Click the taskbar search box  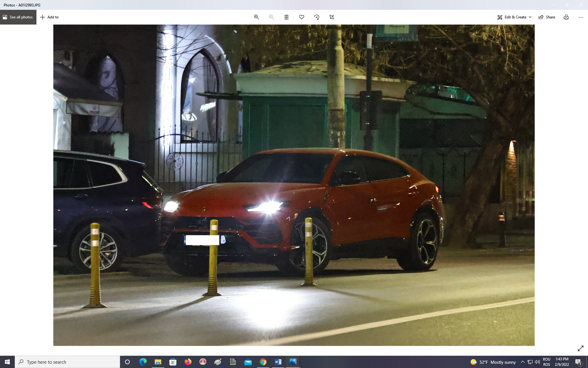tap(67, 362)
